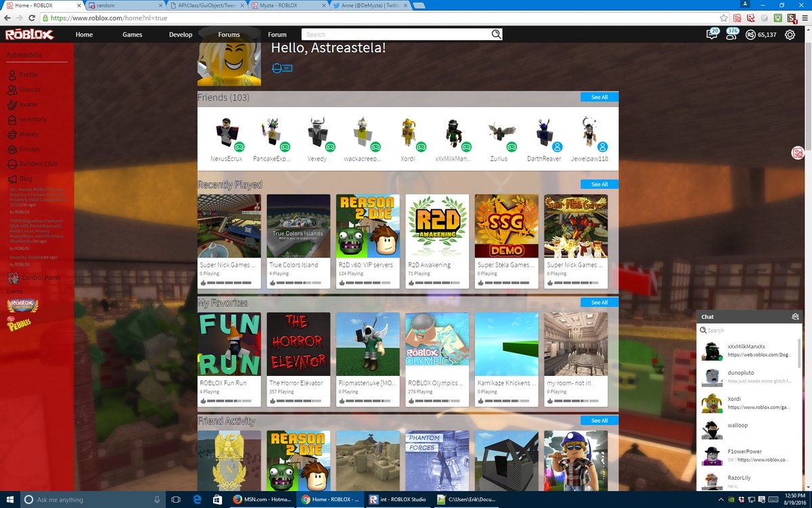Open friend Vexedy's avatar
The width and height of the screenshot is (812, 508).
(x=317, y=133)
